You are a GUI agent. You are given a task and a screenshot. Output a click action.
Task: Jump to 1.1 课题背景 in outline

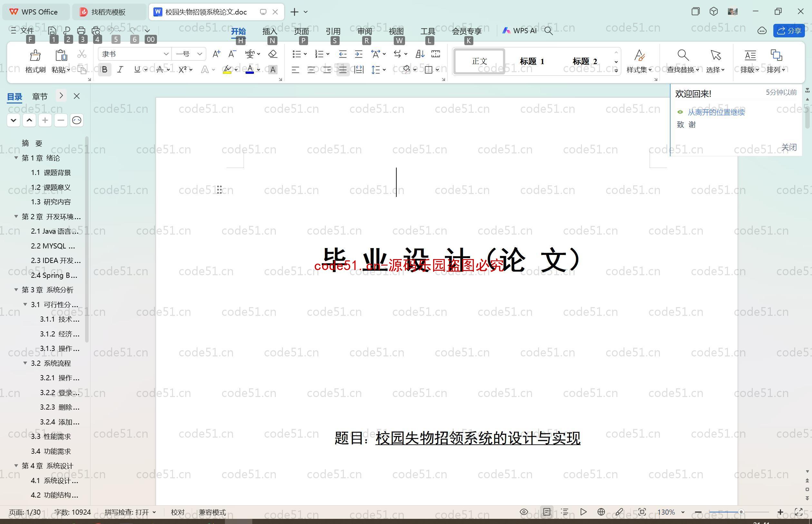pos(51,172)
